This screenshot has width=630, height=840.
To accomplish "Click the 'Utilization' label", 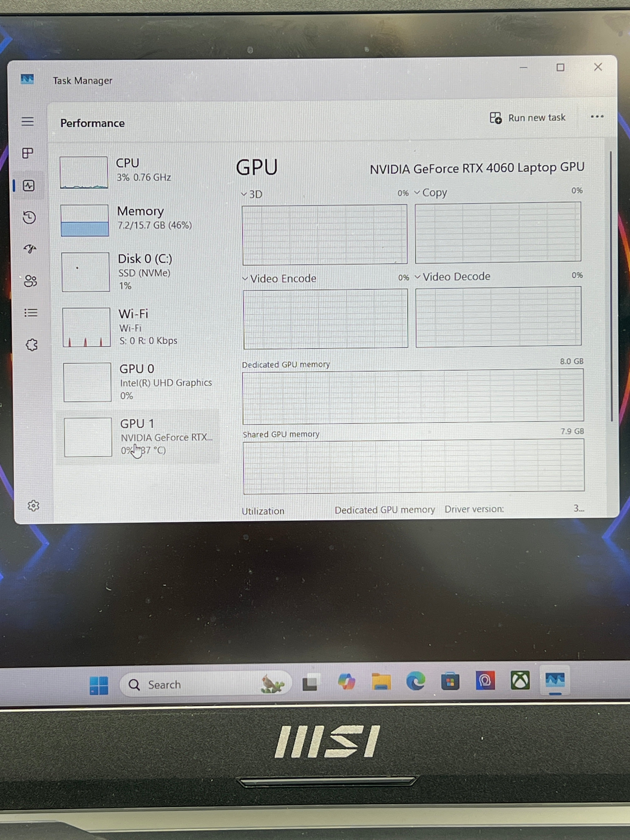I will pyautogui.click(x=263, y=511).
